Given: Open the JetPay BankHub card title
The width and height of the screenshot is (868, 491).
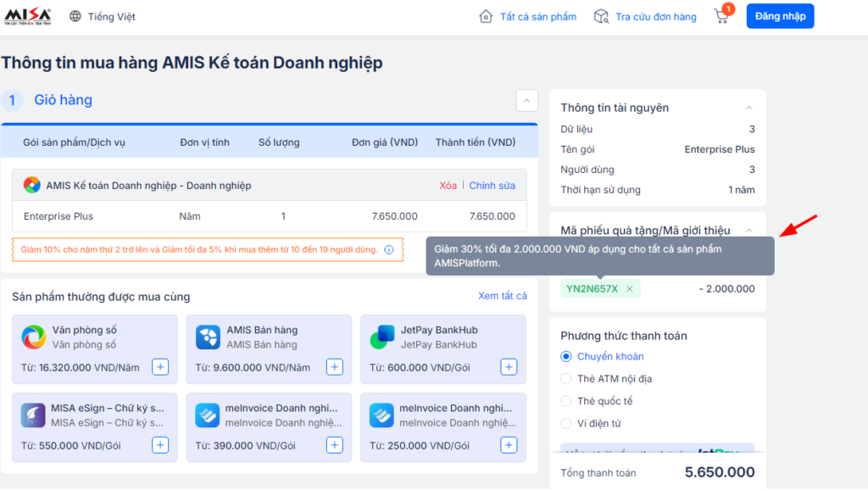Looking at the screenshot, I should pyautogui.click(x=439, y=330).
